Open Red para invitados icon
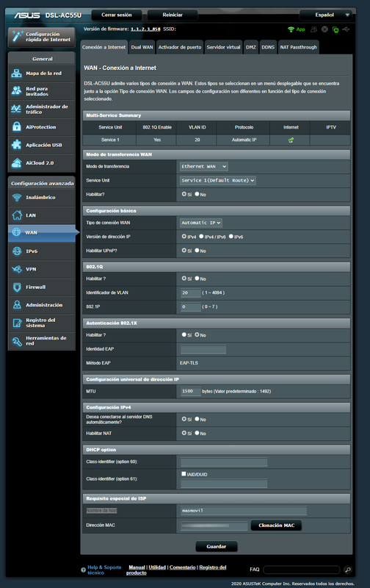Screen dimensions: 370x588 [16, 90]
